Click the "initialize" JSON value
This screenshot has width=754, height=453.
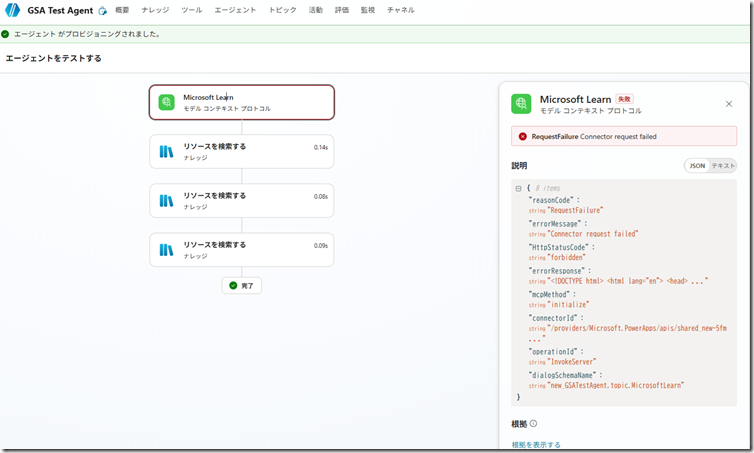point(568,305)
